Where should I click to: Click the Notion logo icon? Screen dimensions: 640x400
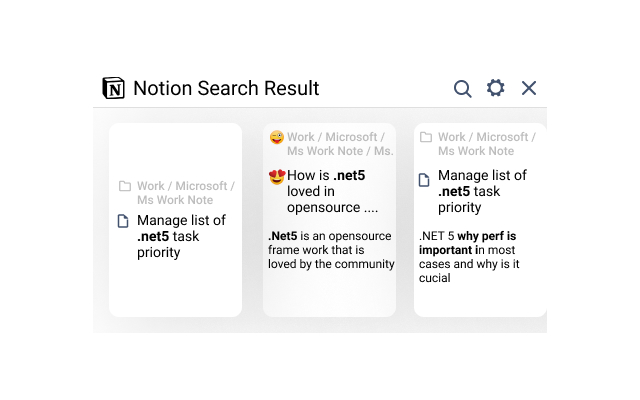[x=114, y=88]
